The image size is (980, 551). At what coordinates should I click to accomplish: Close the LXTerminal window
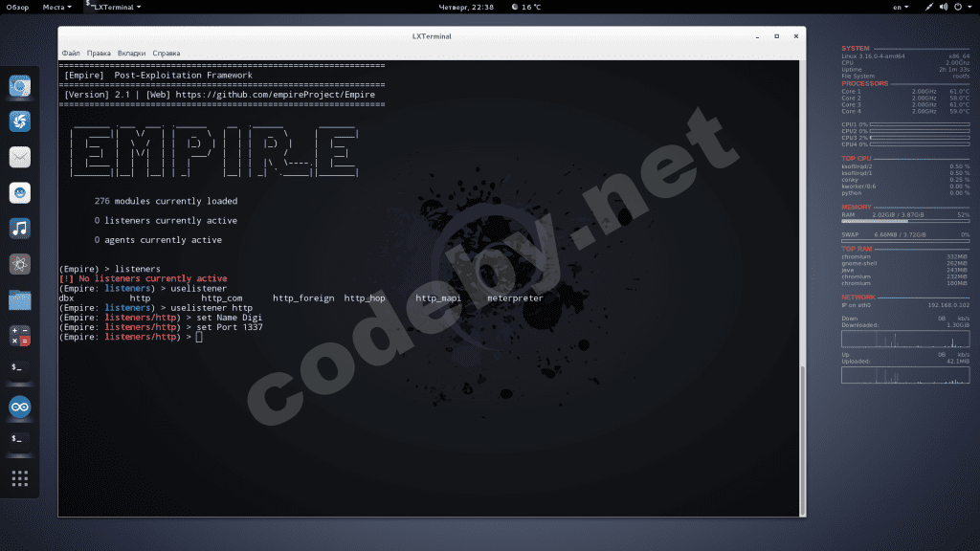point(796,36)
